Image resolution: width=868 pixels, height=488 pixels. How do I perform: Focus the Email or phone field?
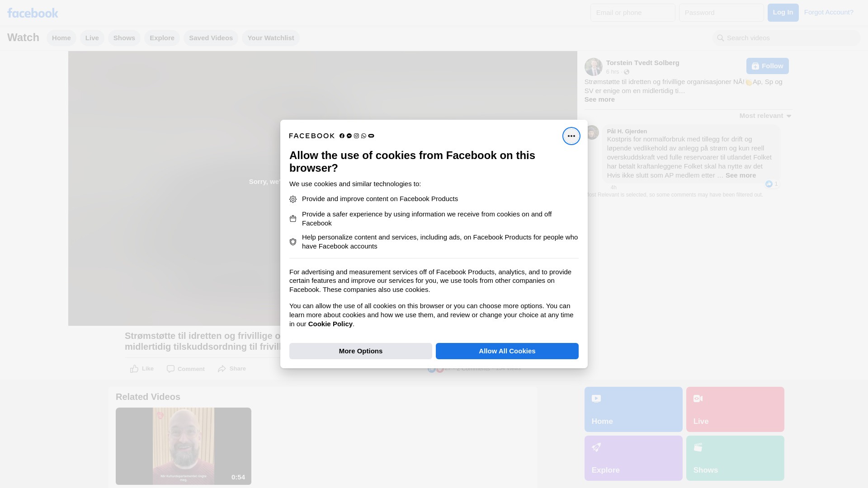pos(632,13)
